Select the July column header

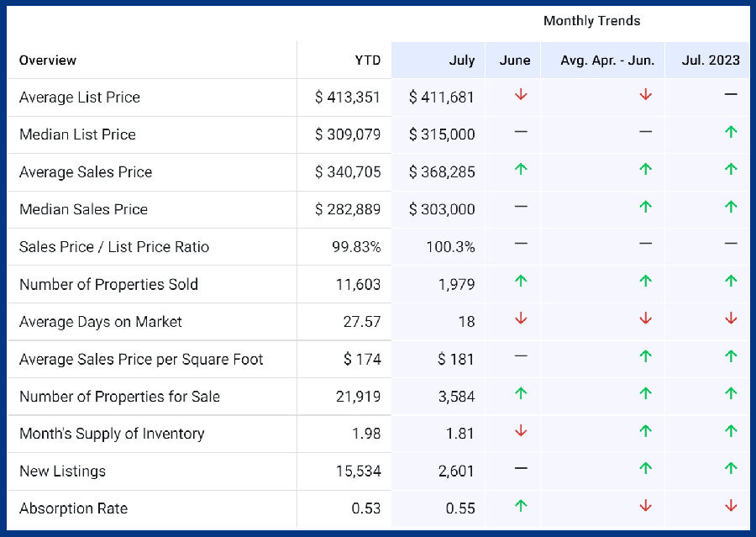[461, 61]
